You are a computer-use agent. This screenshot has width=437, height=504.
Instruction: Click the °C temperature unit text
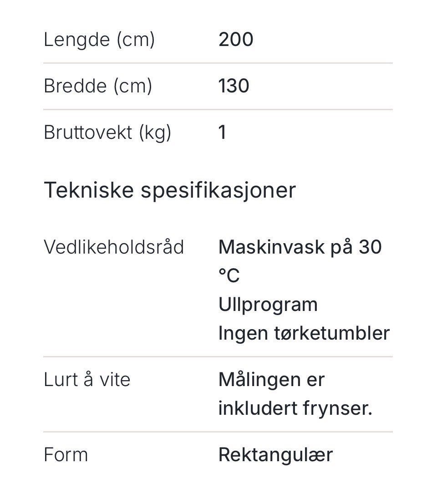pos(229,276)
